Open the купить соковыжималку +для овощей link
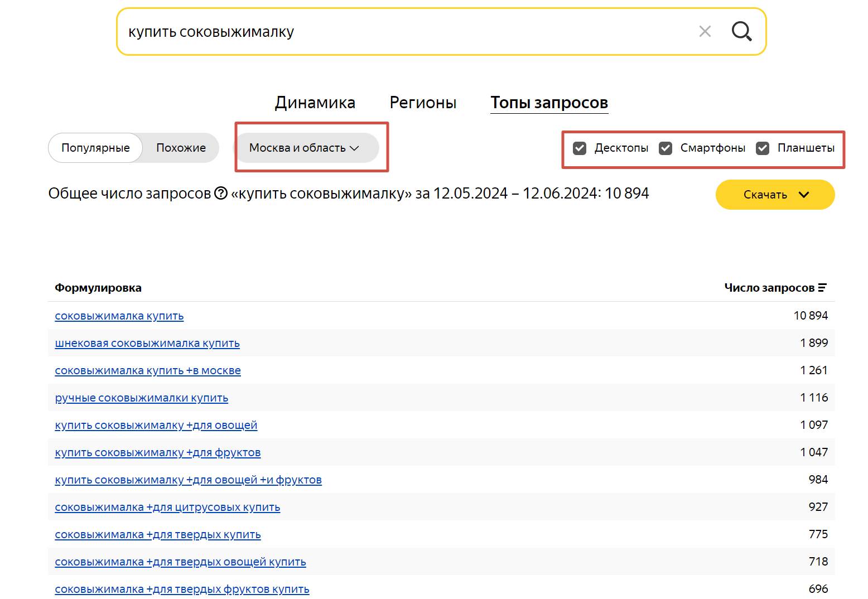Screen dimensions: 868x599 pyautogui.click(x=156, y=425)
